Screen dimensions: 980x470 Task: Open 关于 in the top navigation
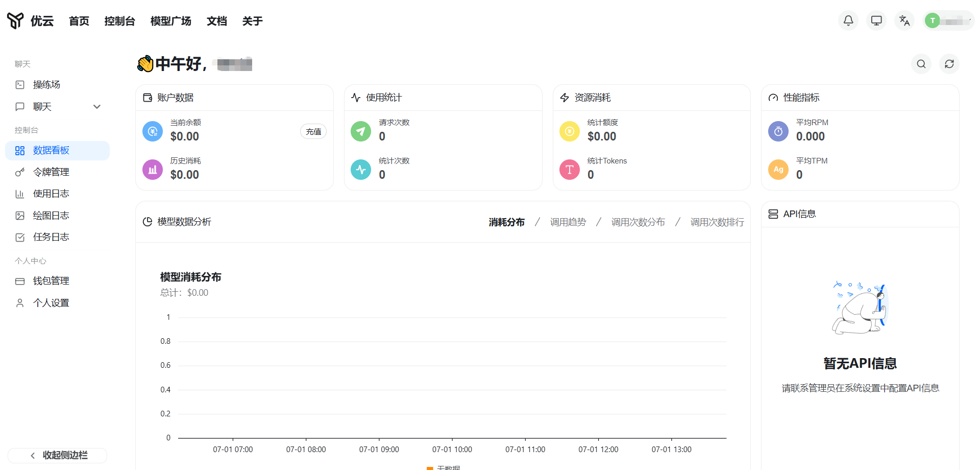click(253, 21)
